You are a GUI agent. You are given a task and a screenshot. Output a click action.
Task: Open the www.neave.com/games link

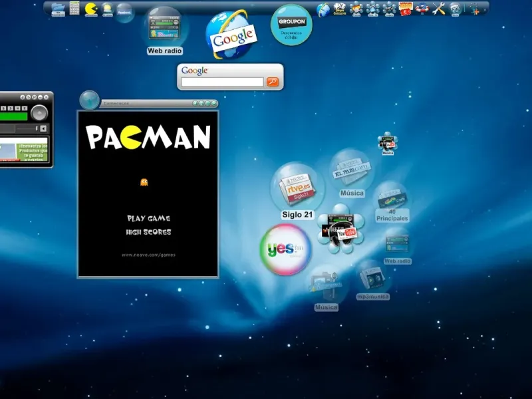pyautogui.click(x=148, y=255)
